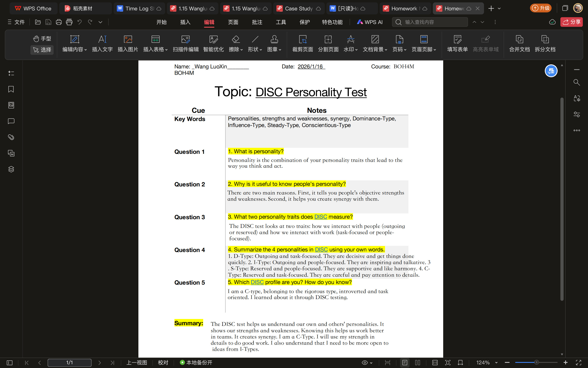
Task: Toggle eye protection mode in status bar
Action: coord(365,363)
